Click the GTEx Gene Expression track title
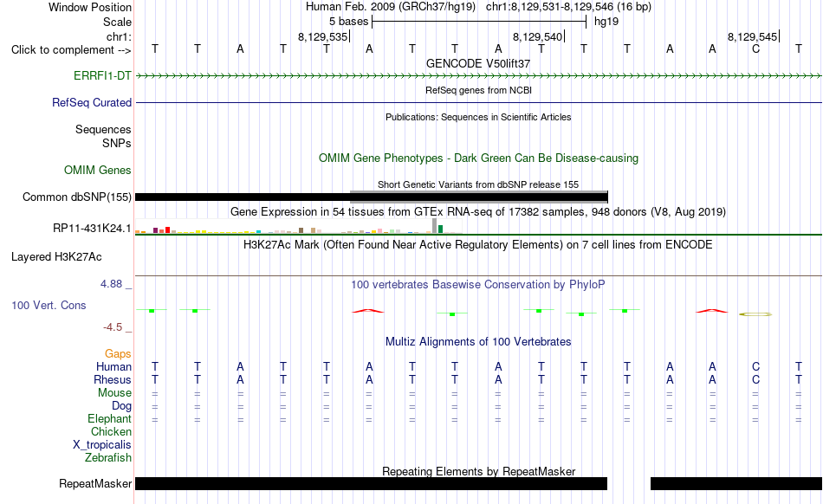Screen dimensions: 823x504 click(x=478, y=211)
